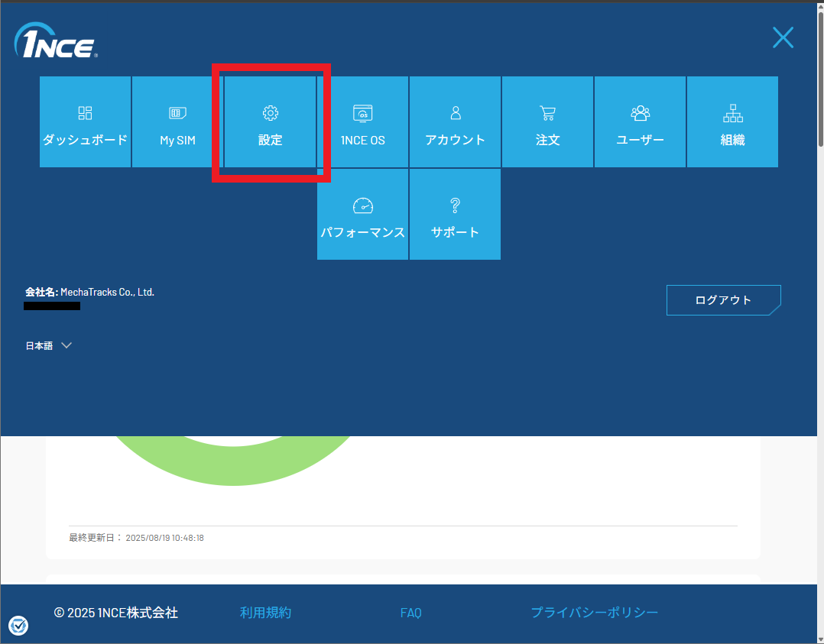Go to the アカウント tile
This screenshot has height=644, width=824.
[455, 122]
